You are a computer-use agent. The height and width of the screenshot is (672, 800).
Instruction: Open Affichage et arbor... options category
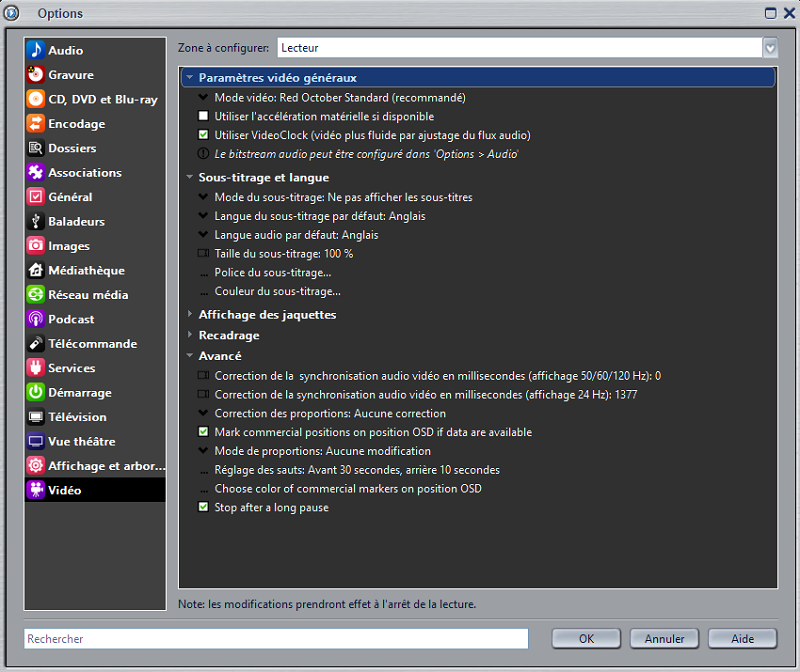point(95,466)
